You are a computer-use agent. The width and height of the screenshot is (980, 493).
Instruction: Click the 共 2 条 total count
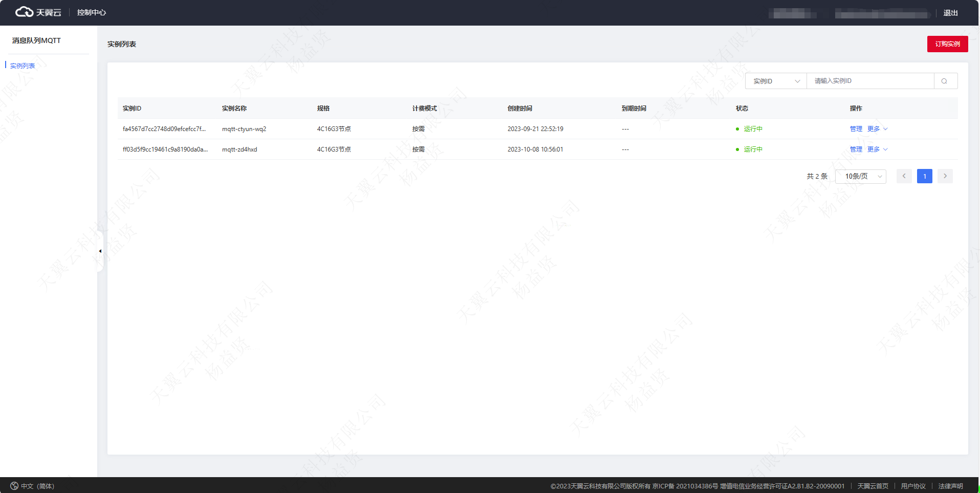click(817, 176)
